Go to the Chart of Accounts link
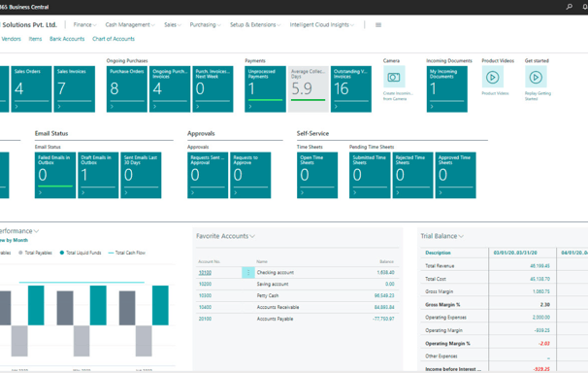 [x=114, y=39]
